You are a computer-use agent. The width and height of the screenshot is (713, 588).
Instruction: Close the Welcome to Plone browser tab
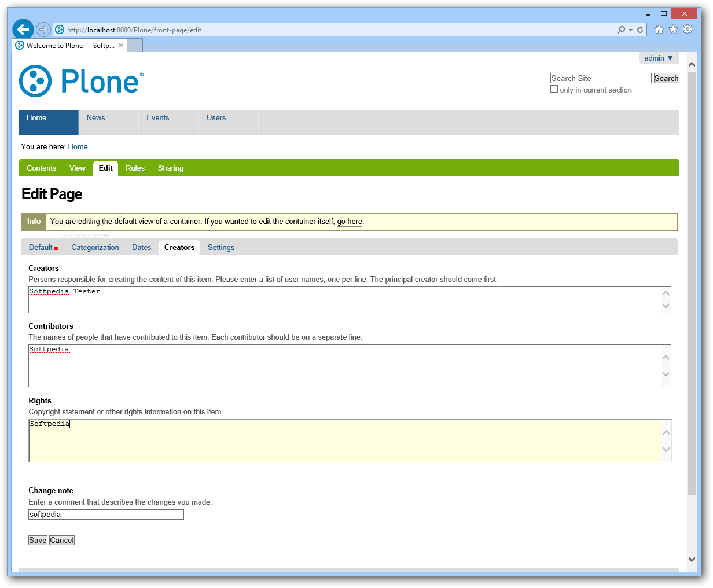[121, 45]
